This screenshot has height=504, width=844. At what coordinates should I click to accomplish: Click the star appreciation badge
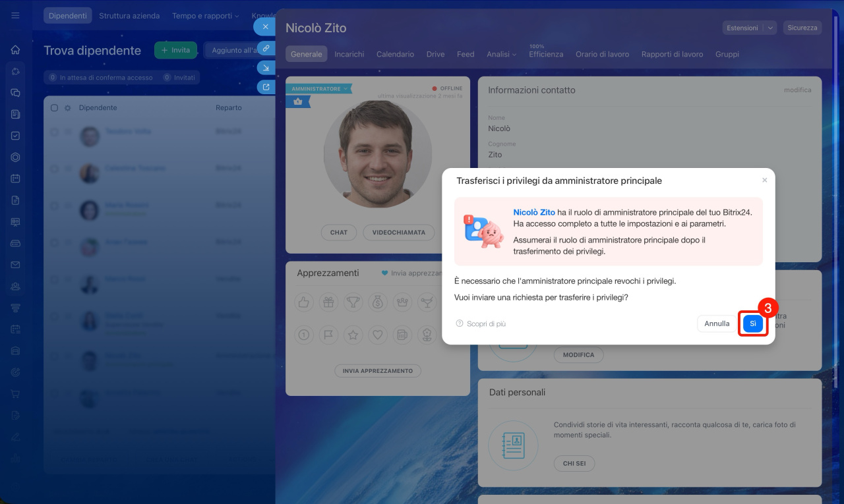[353, 335]
